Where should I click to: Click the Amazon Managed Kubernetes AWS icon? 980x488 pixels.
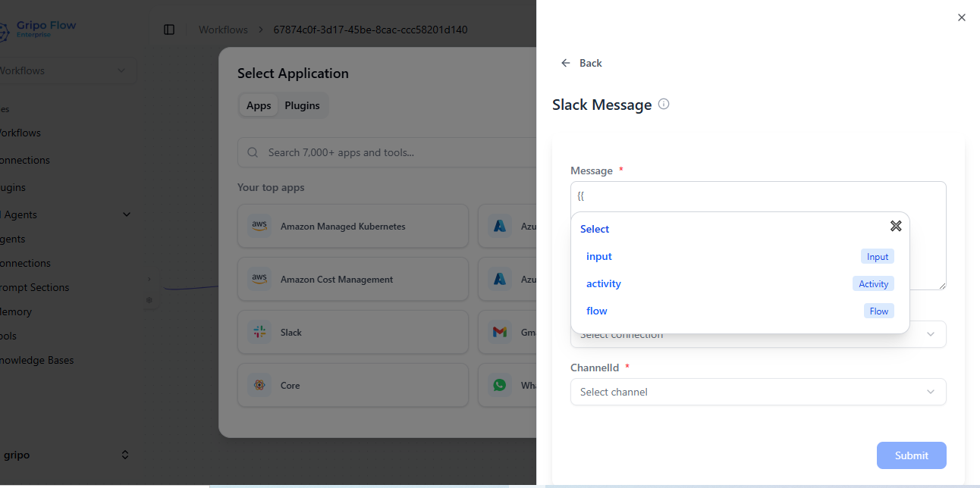(x=259, y=226)
